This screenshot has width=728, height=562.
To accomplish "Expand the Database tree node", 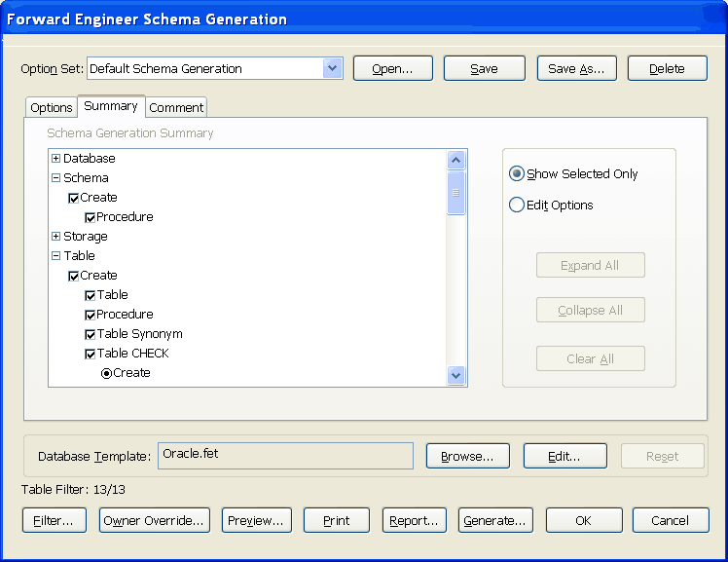I will [55, 159].
